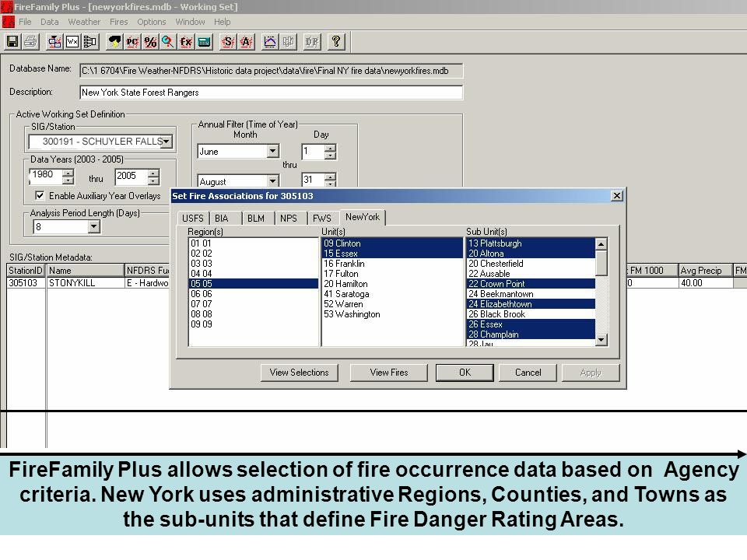
Task: Increase the start year 1980 spinner
Action: coord(68,173)
